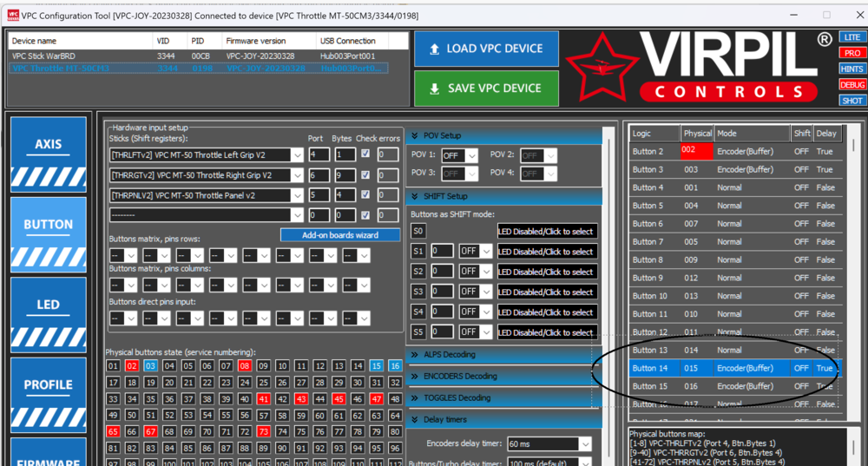Click SAVE VPC DEVICE button
Screen dimensions: 868x466
pyautogui.click(x=486, y=88)
